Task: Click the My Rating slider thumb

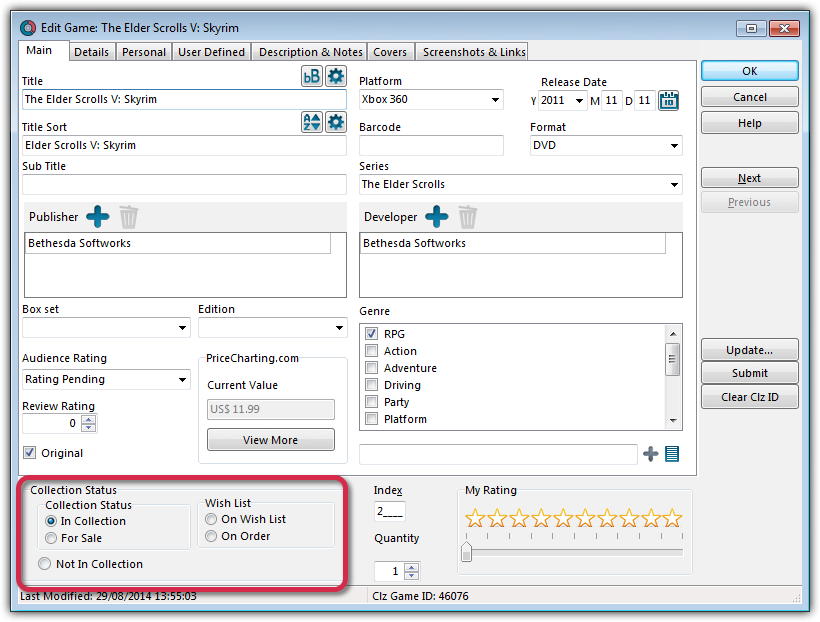Action: tap(466, 552)
